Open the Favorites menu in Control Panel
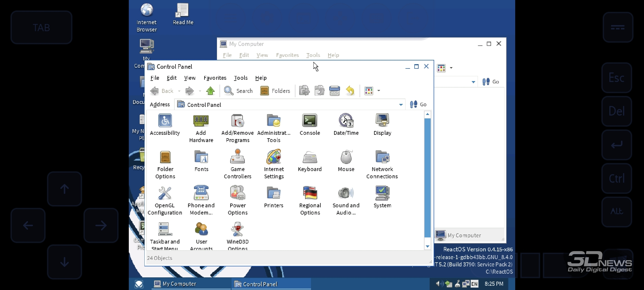The image size is (644, 290). 215,78
